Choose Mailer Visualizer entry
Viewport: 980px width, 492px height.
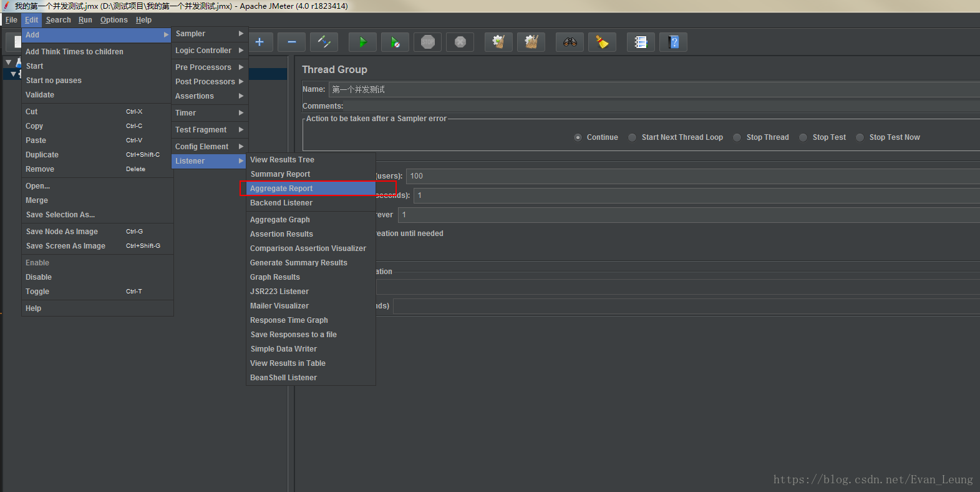coord(311,306)
